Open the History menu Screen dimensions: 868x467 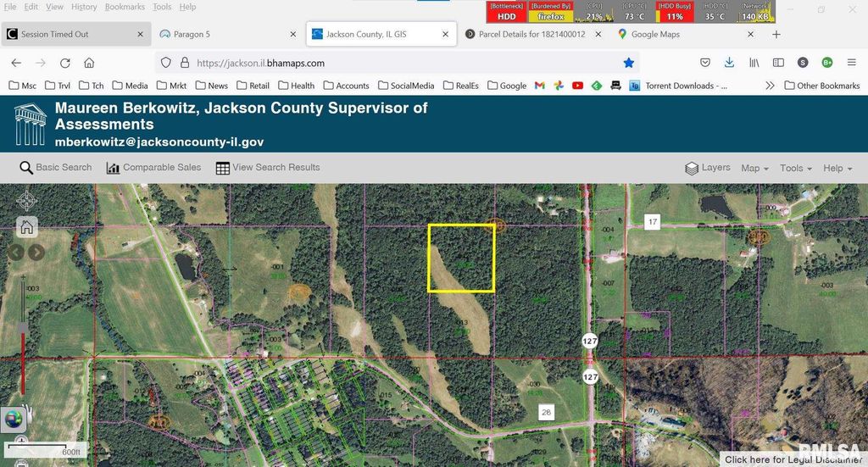pos(84,7)
